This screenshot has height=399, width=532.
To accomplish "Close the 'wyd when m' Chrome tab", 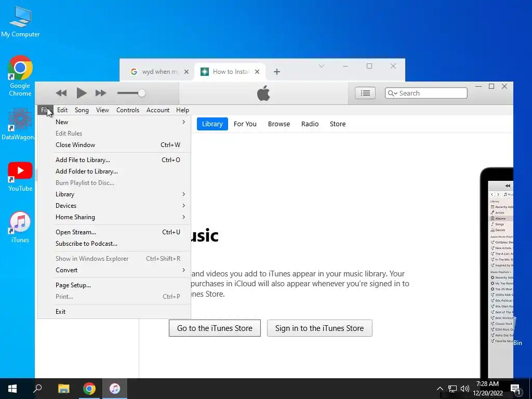I will click(187, 72).
